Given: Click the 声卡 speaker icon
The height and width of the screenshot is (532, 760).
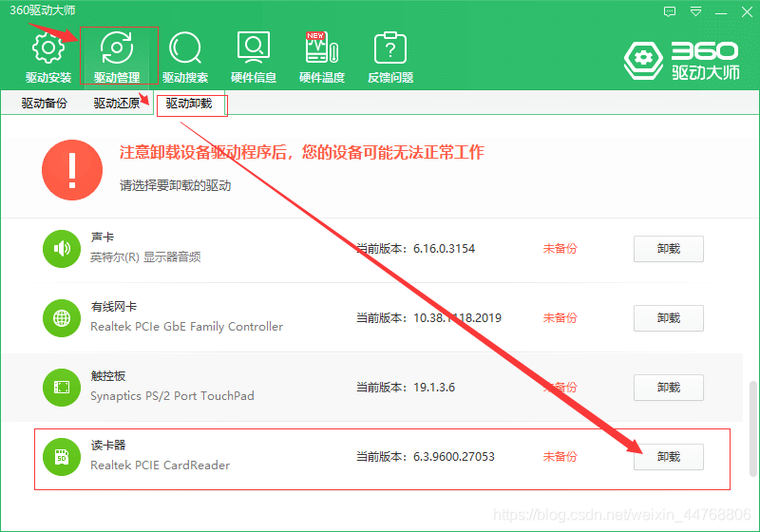Looking at the screenshot, I should coord(62,249).
